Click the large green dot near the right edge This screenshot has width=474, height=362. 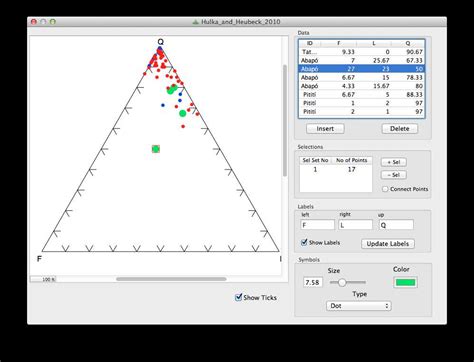182,113
